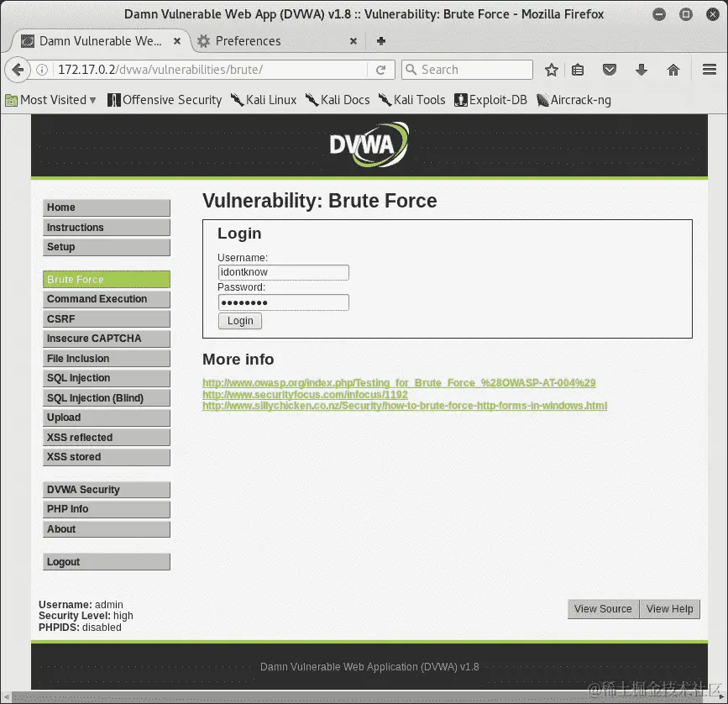Click the View Source button
728x704 pixels.
(603, 609)
